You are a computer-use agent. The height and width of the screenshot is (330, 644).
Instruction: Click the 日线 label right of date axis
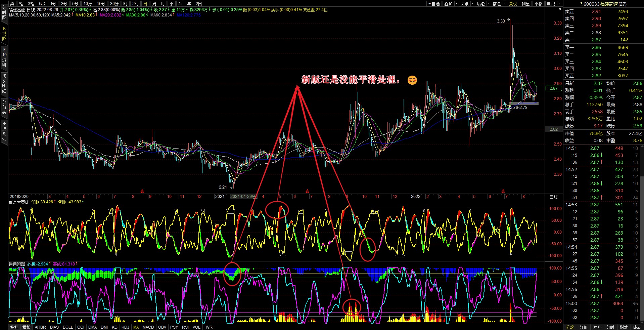click(x=553, y=197)
